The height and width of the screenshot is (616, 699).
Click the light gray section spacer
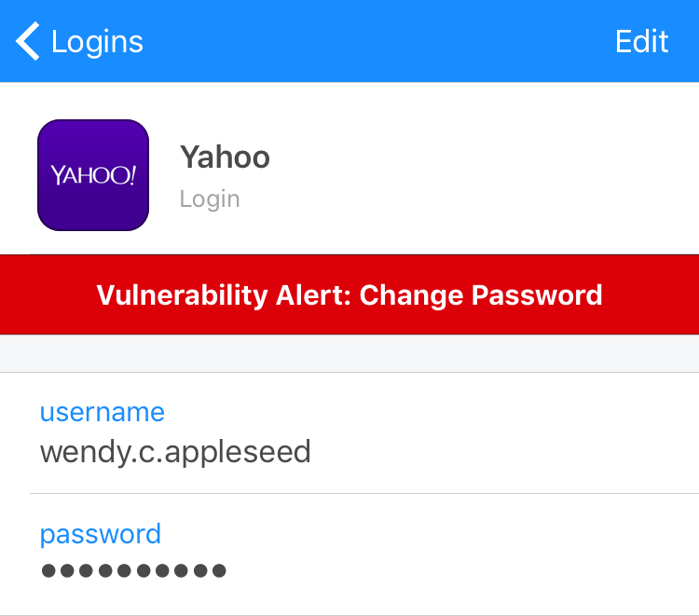[x=349, y=353]
